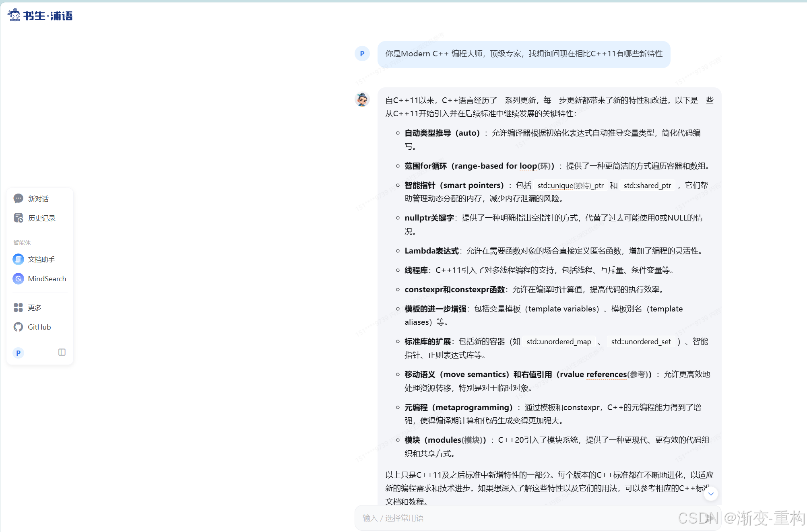
Task: Click underlined 'loop' translated word
Action: [528, 166]
